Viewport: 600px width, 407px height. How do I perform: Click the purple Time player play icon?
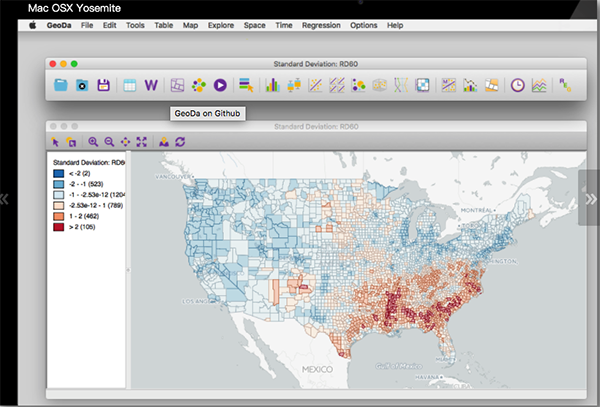click(x=220, y=86)
